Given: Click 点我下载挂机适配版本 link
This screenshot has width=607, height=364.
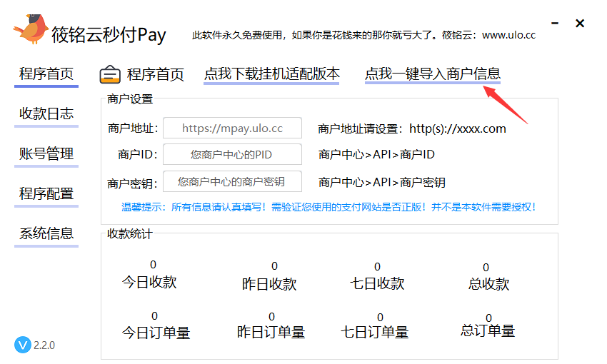Looking at the screenshot, I should click(x=272, y=74).
